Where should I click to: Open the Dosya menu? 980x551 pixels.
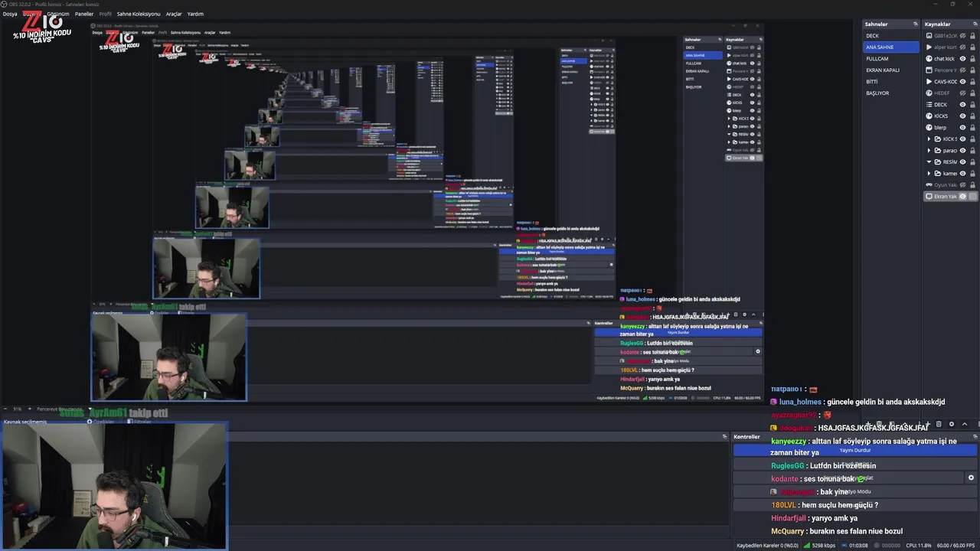(10, 14)
